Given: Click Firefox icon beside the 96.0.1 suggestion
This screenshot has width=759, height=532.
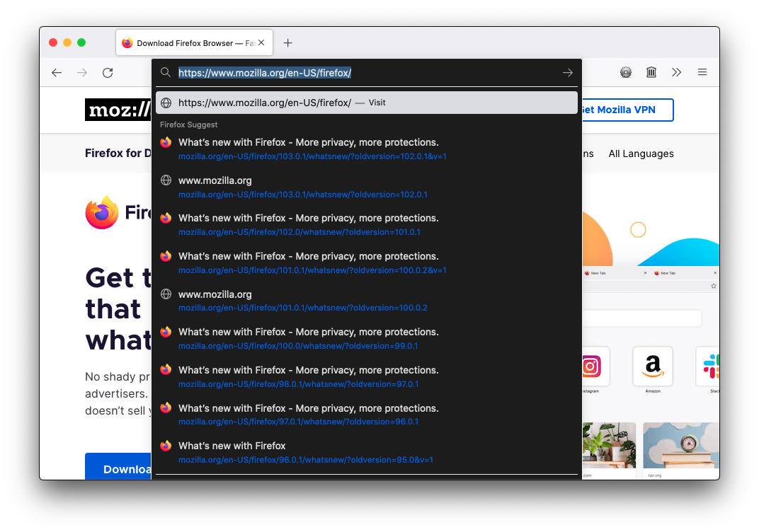Looking at the screenshot, I should pyautogui.click(x=166, y=446).
